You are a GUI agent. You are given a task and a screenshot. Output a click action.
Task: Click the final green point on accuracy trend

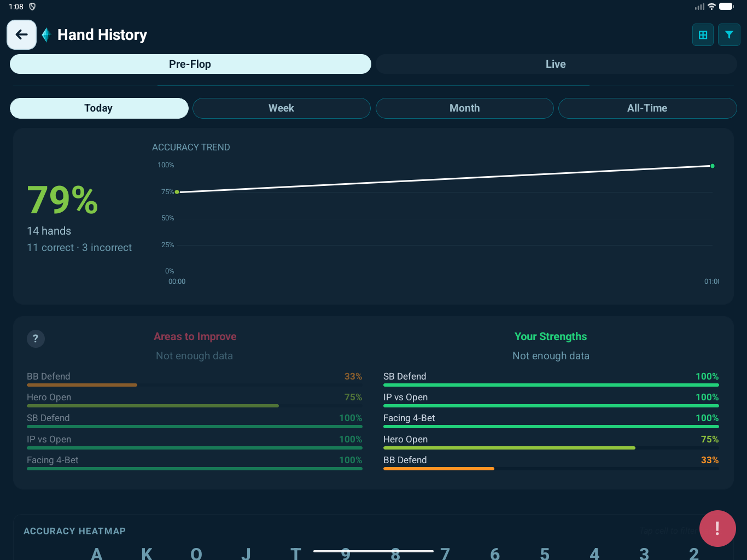click(712, 166)
